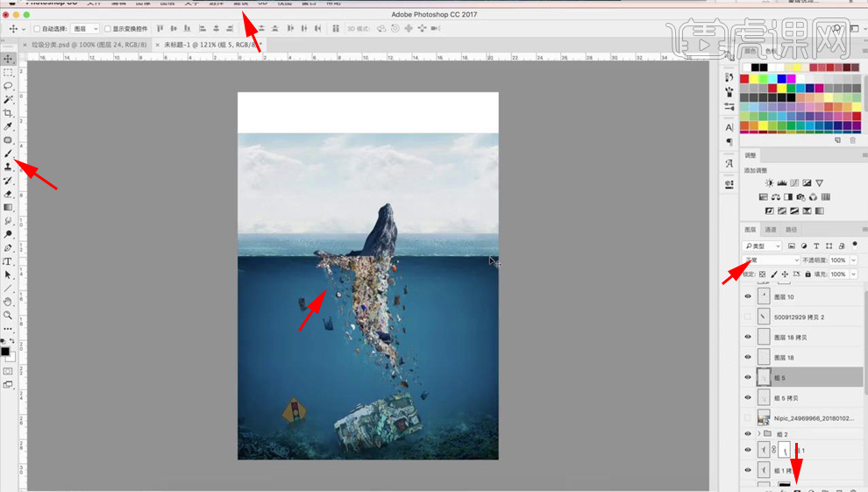Open the Character collapsed panel icon
Image resolution: width=868 pixels, height=492 pixels.
coord(729,127)
